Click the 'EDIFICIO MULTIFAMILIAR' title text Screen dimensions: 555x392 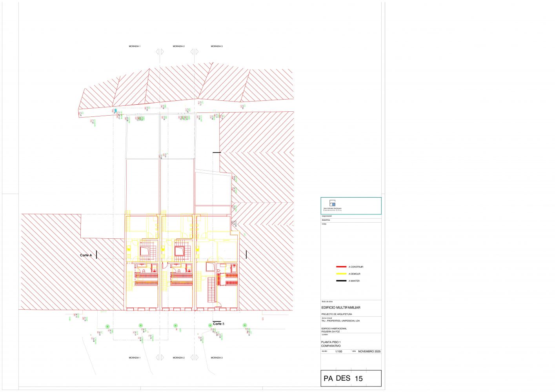pos(340,307)
